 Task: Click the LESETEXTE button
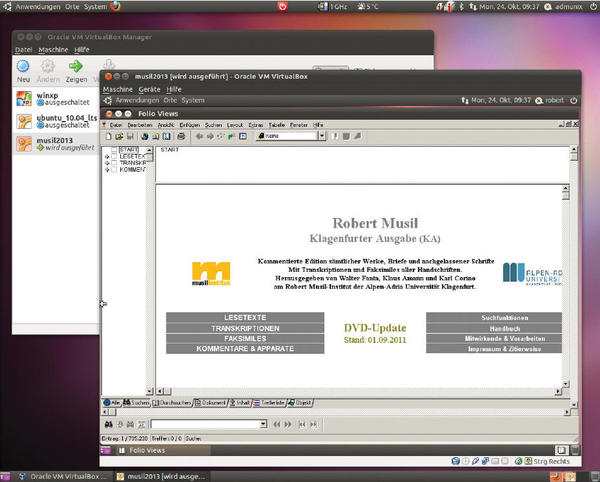click(x=245, y=318)
